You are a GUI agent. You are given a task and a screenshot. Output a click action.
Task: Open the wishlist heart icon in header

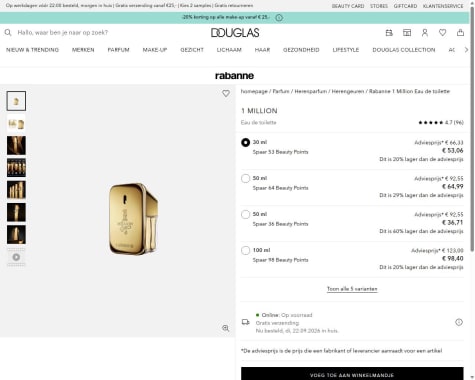tap(442, 32)
